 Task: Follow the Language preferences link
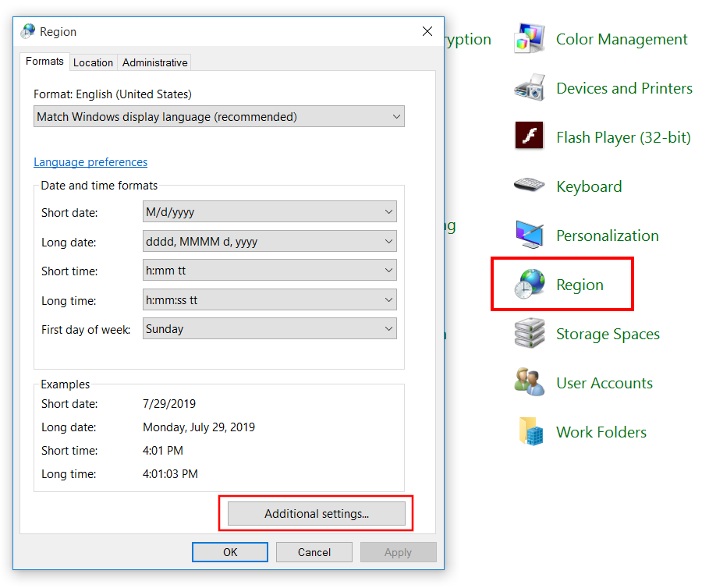coord(90,162)
